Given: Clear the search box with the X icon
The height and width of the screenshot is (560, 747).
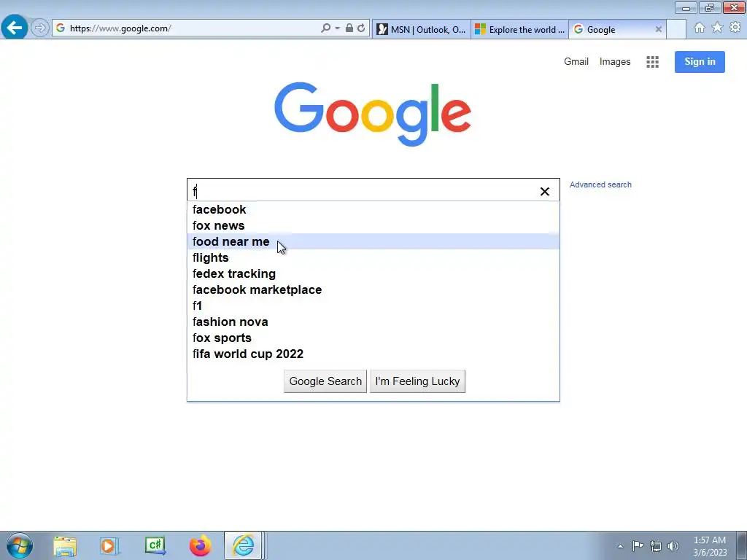Looking at the screenshot, I should 544,192.
